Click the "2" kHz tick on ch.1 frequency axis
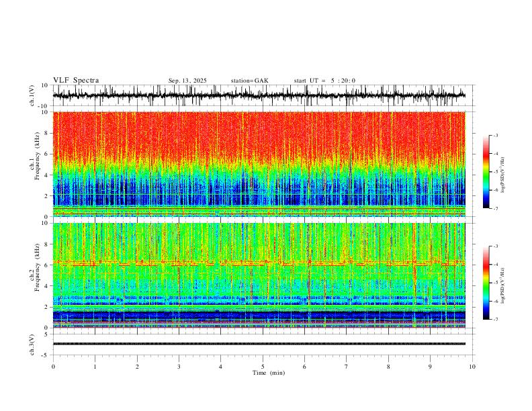 pyautogui.click(x=46, y=196)
